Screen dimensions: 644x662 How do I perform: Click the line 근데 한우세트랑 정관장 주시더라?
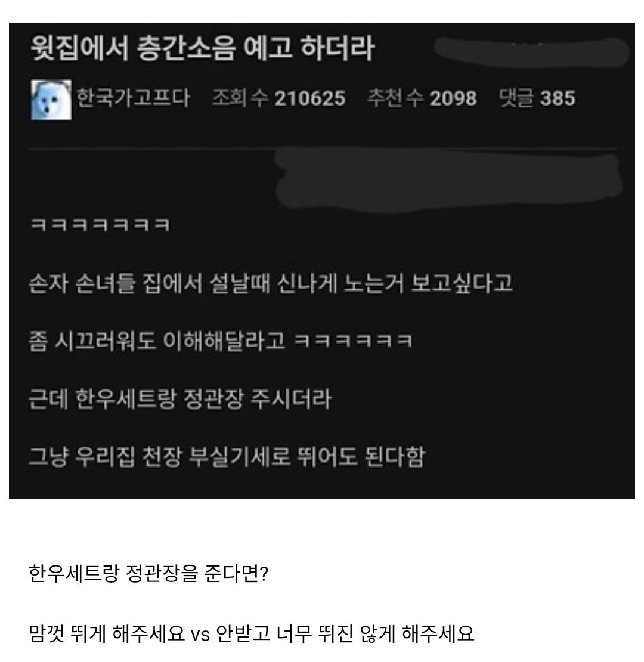point(180,398)
